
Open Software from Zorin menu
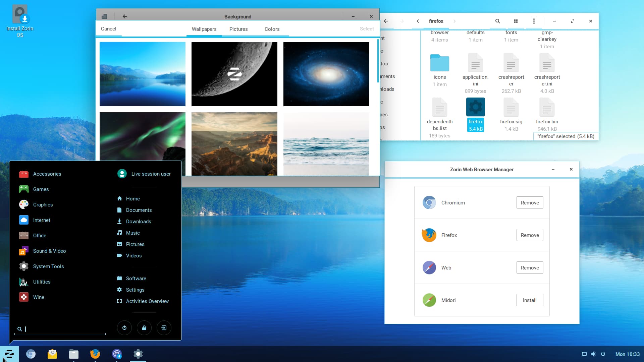131,279
